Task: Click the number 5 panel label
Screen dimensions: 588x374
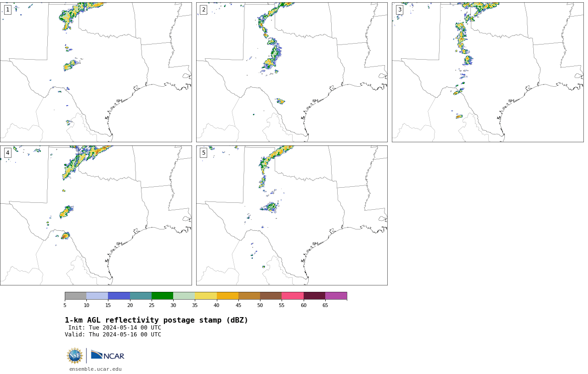Action: pos(204,153)
